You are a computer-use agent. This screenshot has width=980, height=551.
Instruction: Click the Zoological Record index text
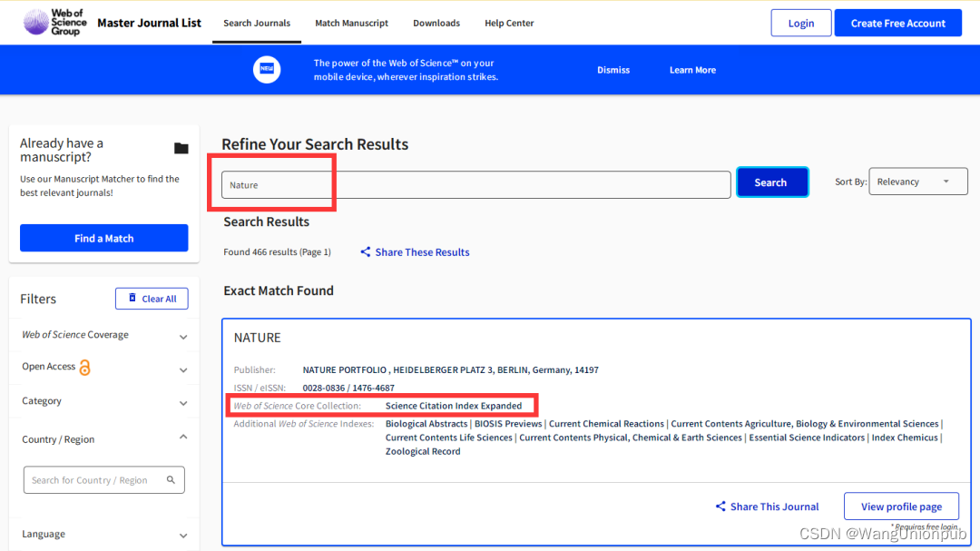pyautogui.click(x=423, y=451)
